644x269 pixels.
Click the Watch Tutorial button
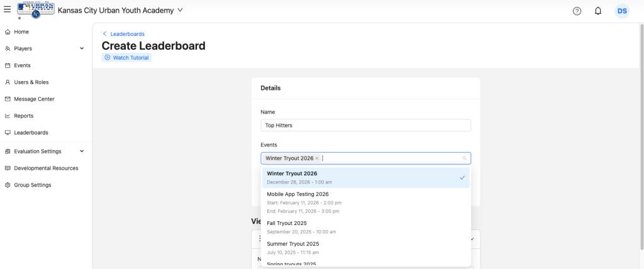[x=127, y=58]
